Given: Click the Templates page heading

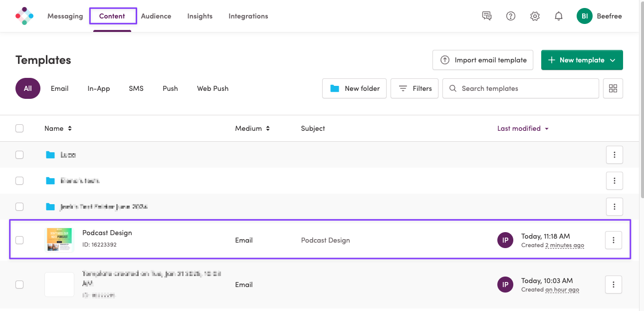Looking at the screenshot, I should click(43, 60).
